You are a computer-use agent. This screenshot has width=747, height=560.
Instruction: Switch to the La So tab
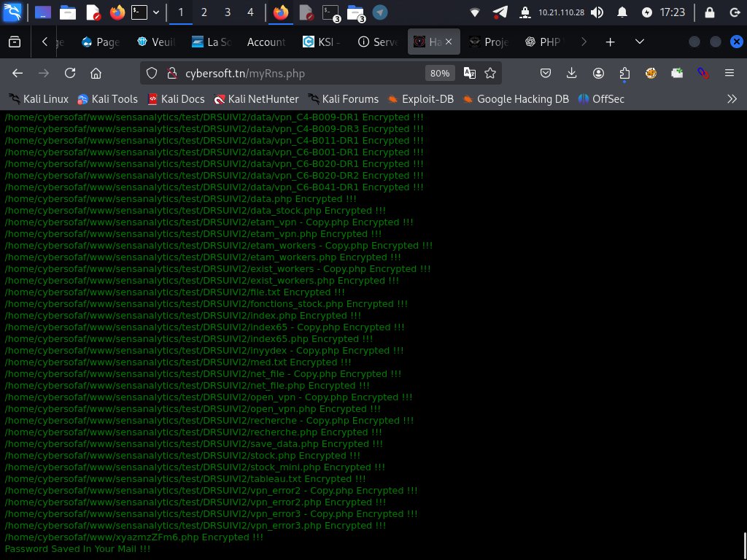pyautogui.click(x=212, y=42)
